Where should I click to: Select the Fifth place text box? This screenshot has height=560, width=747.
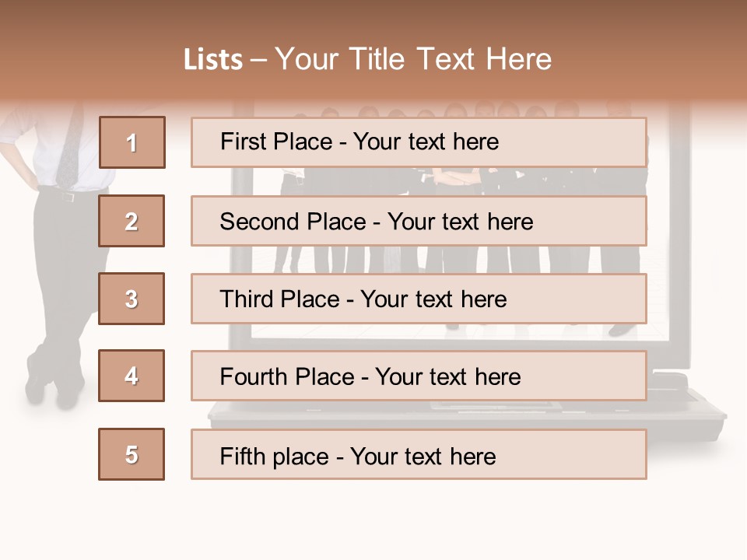pos(419,455)
